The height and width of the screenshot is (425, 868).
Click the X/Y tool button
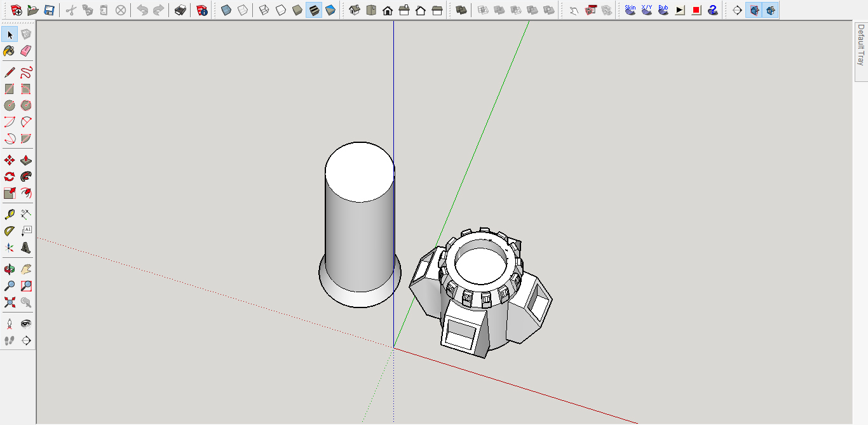[x=647, y=10]
